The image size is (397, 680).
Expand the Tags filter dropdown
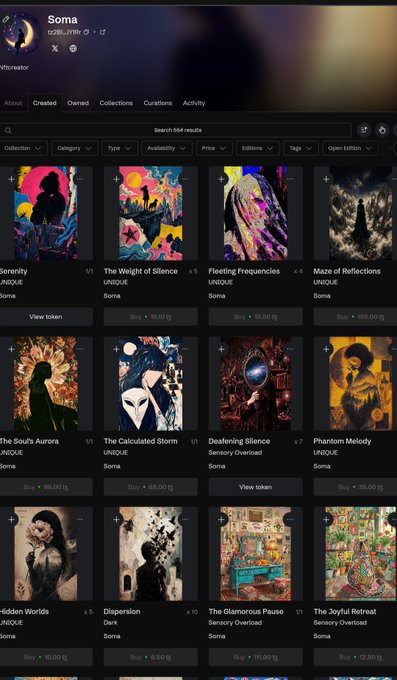pyautogui.click(x=301, y=148)
